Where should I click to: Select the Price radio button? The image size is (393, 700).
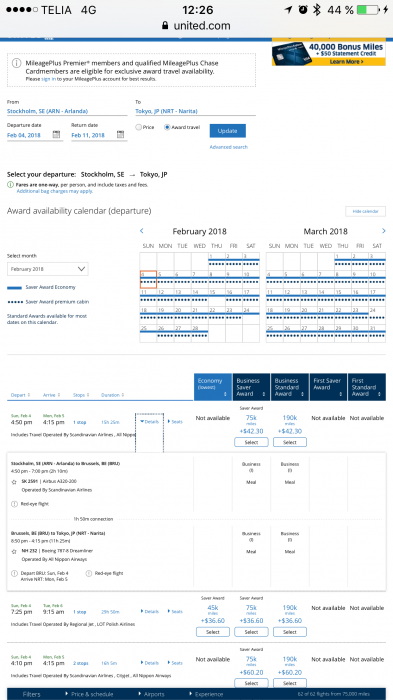tap(138, 127)
